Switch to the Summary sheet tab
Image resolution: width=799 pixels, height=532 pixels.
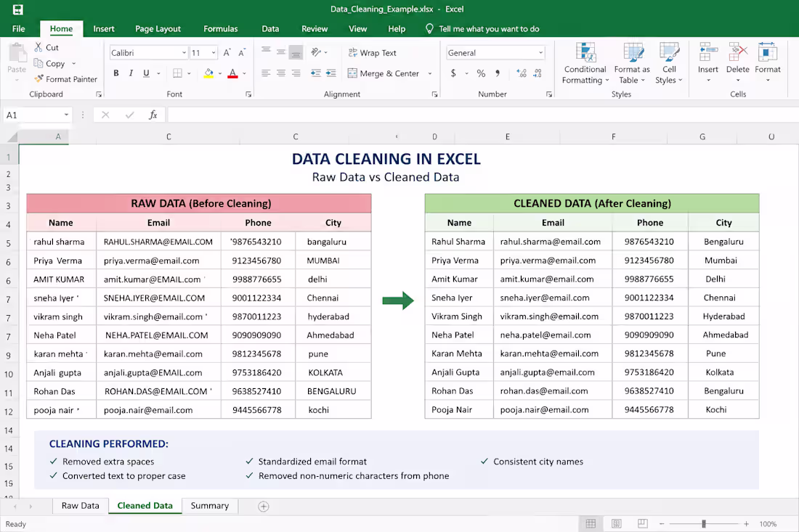210,506
